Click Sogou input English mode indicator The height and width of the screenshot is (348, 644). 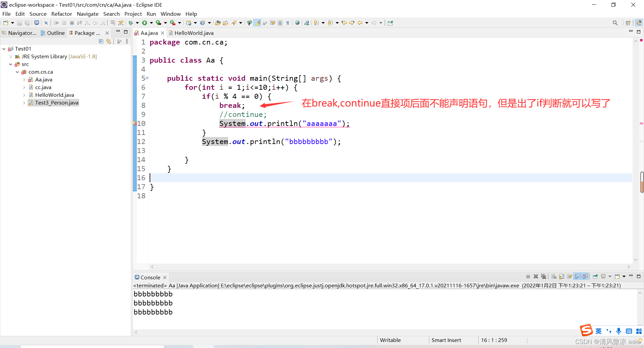tap(598, 331)
